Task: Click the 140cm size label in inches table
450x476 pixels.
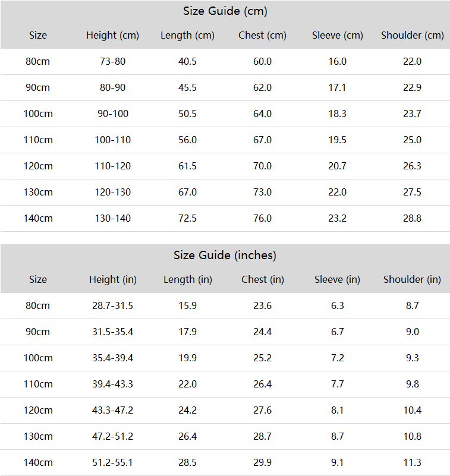Action: point(38,463)
